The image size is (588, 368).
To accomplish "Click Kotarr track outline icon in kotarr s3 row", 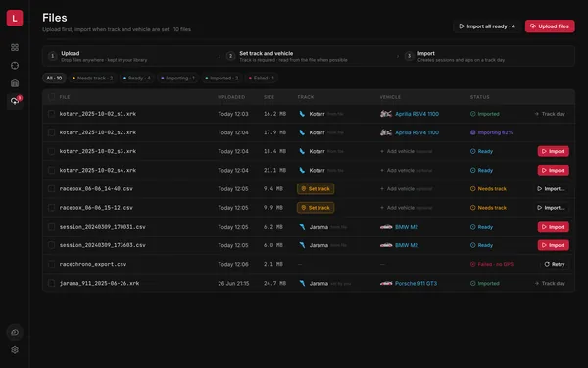I will coord(302,151).
